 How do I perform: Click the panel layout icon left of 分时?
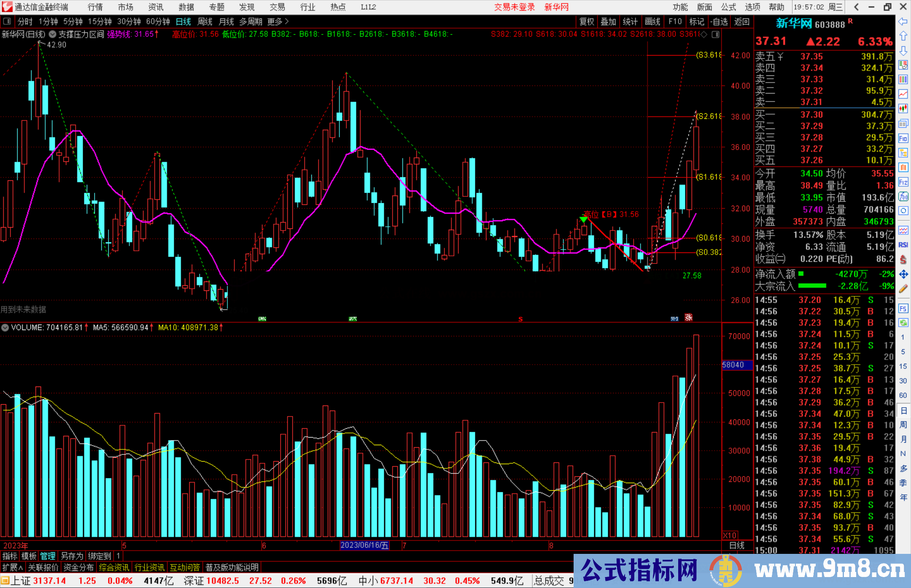(7, 21)
